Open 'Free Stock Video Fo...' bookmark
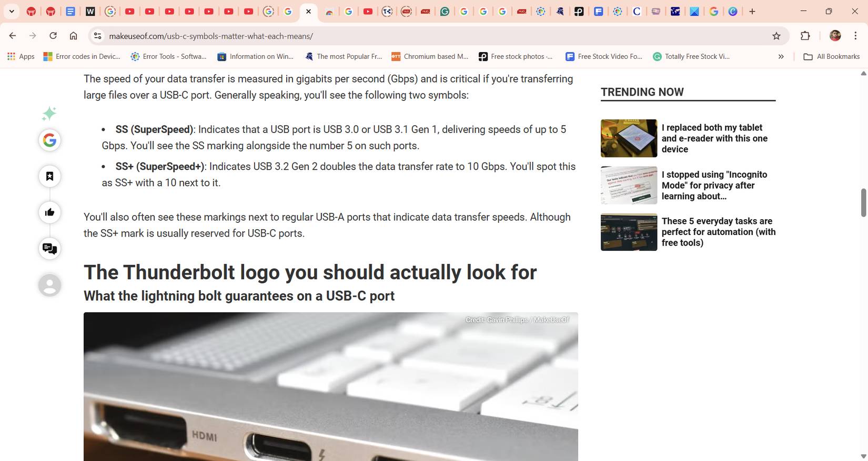868x461 pixels. point(604,56)
